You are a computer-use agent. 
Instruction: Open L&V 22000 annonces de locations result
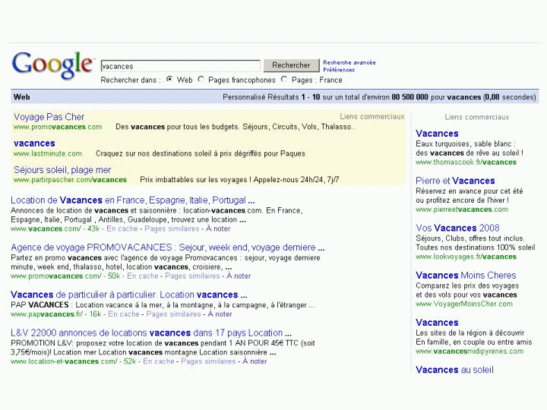click(x=151, y=333)
